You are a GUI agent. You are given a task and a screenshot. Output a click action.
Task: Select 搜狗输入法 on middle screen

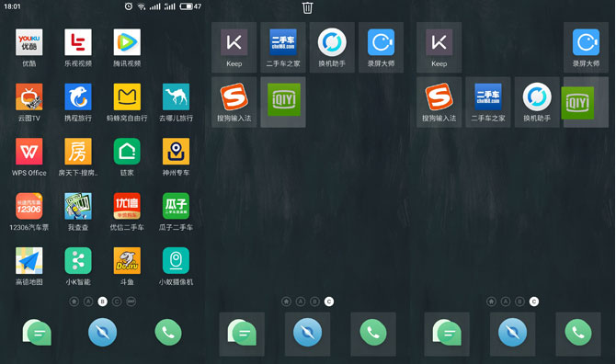point(234,102)
